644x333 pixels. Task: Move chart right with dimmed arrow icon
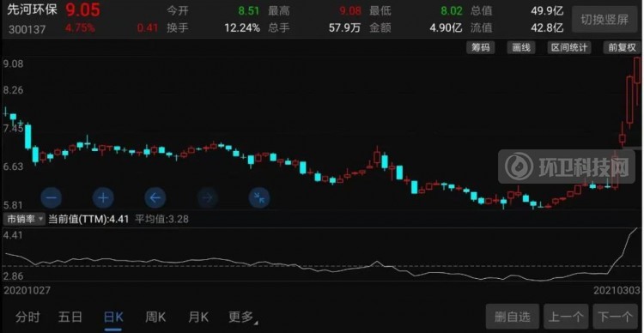208,198
